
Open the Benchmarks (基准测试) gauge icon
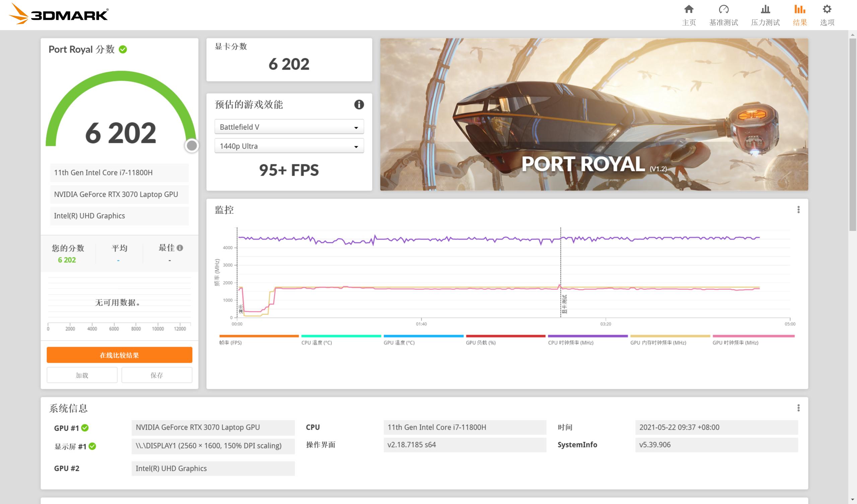coord(723,9)
